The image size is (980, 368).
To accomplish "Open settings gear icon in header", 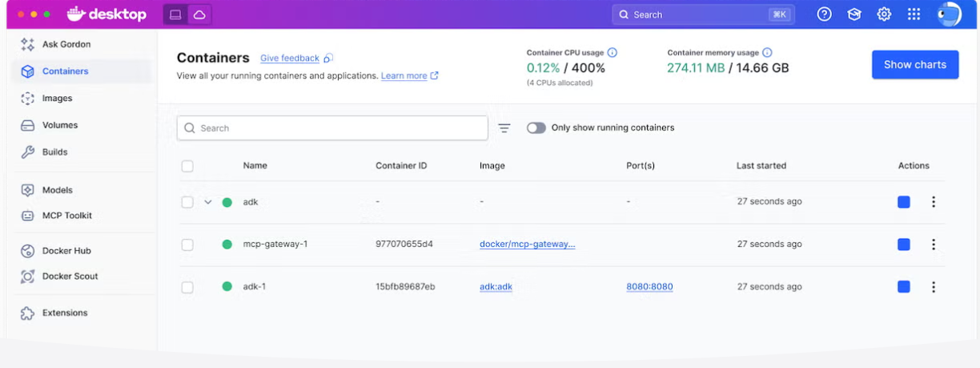I will pos(884,14).
